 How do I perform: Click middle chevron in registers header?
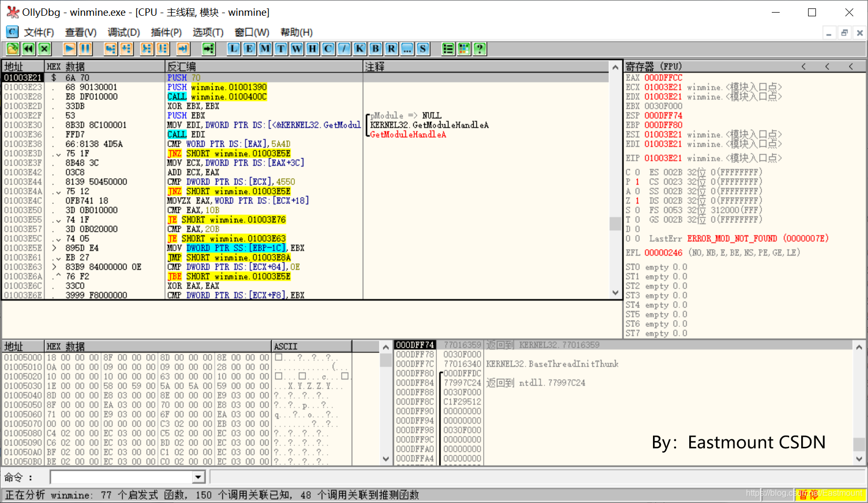[x=827, y=67]
